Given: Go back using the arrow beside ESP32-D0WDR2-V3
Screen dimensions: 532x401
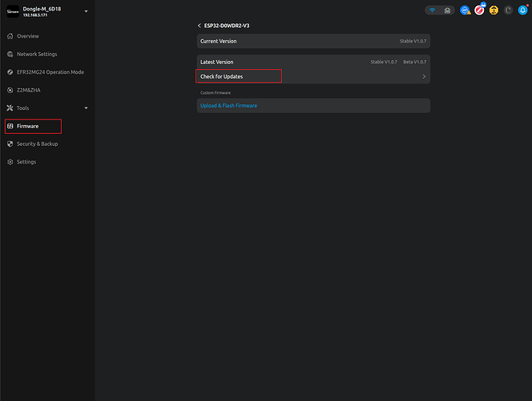Looking at the screenshot, I should (x=199, y=26).
